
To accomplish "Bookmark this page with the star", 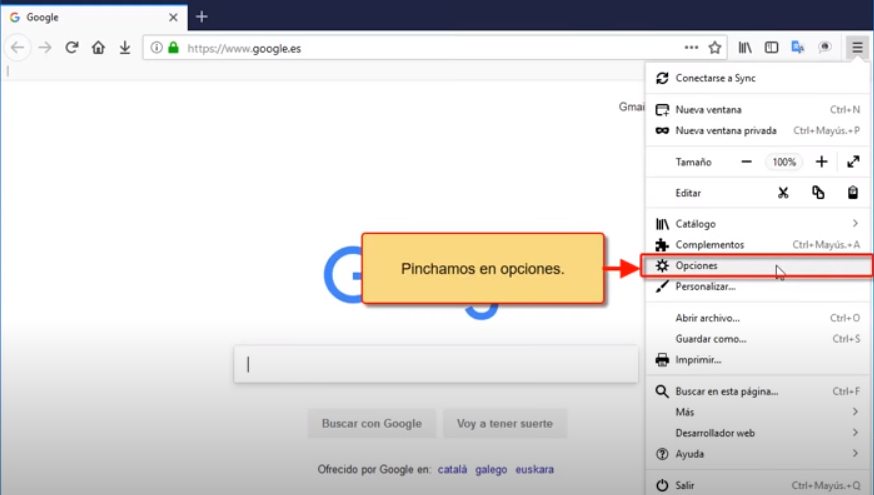I will 715,48.
